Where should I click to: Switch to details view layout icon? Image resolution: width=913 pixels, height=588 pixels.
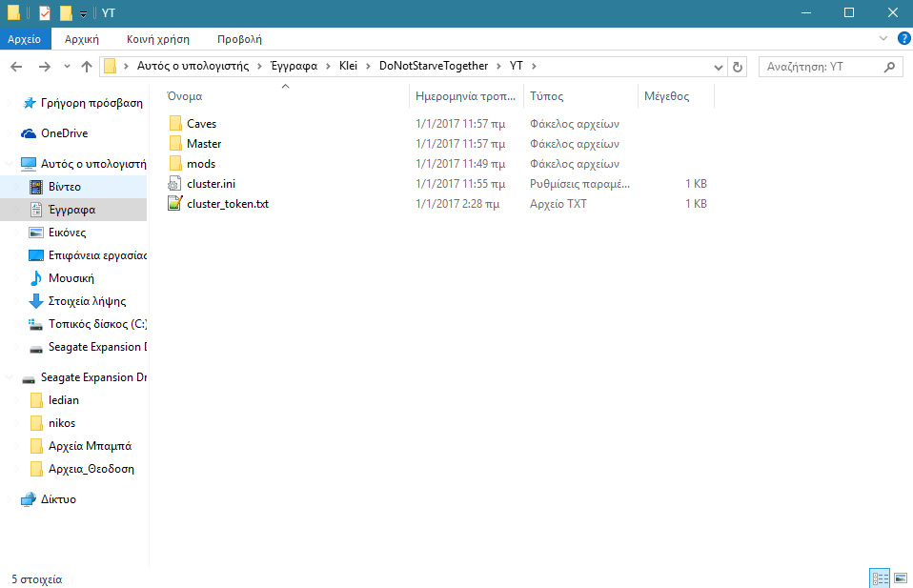tap(880, 578)
